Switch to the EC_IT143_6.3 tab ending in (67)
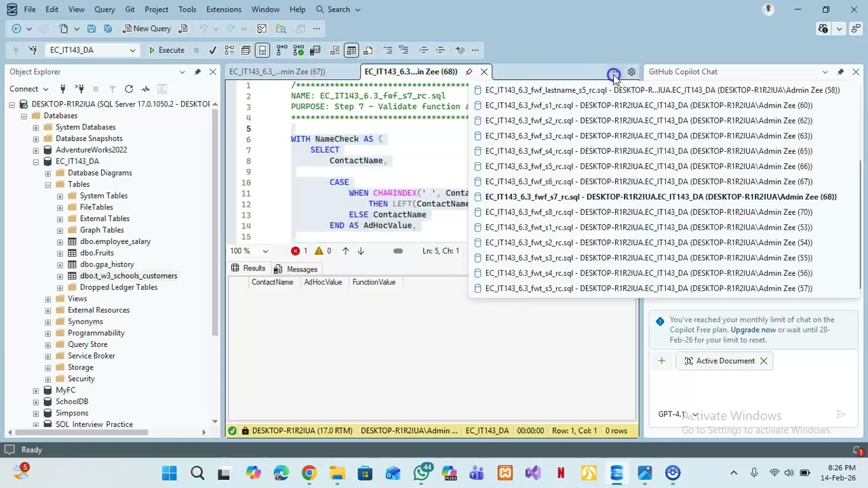 [277, 72]
